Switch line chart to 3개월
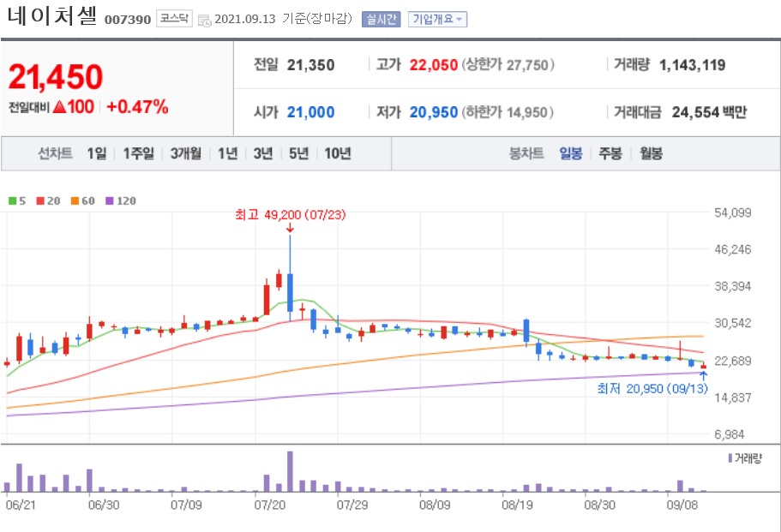The height and width of the screenshot is (532, 781). [x=186, y=153]
